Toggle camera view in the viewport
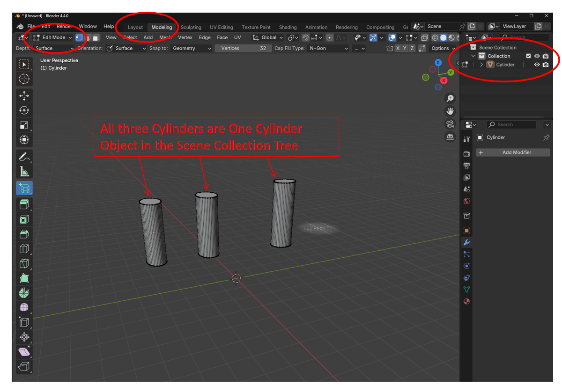The height and width of the screenshot is (392, 562). (x=450, y=124)
